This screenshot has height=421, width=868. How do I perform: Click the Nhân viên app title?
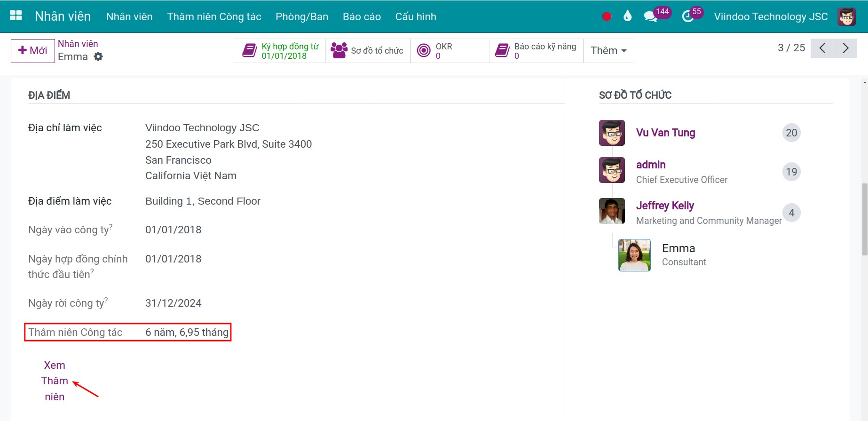pos(63,16)
